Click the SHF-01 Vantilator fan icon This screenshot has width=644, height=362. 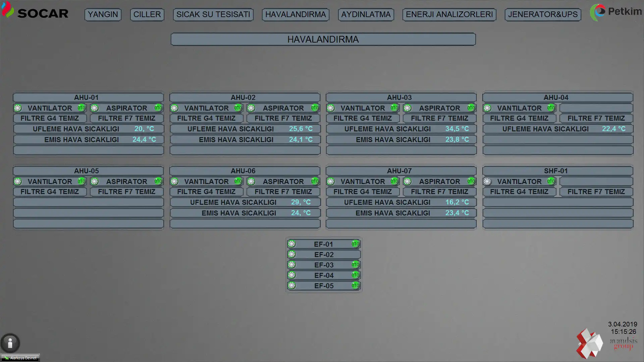coord(487,181)
